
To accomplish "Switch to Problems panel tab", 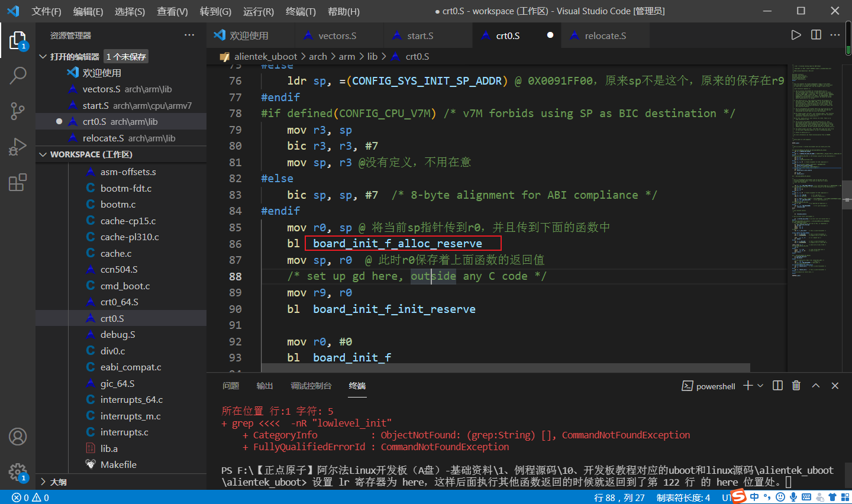I will tap(231, 386).
